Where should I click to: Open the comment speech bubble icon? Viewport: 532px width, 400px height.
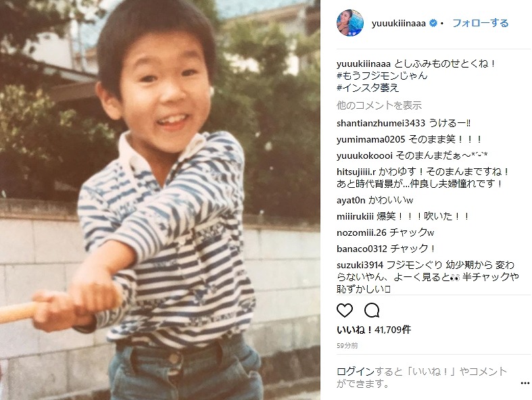372,310
